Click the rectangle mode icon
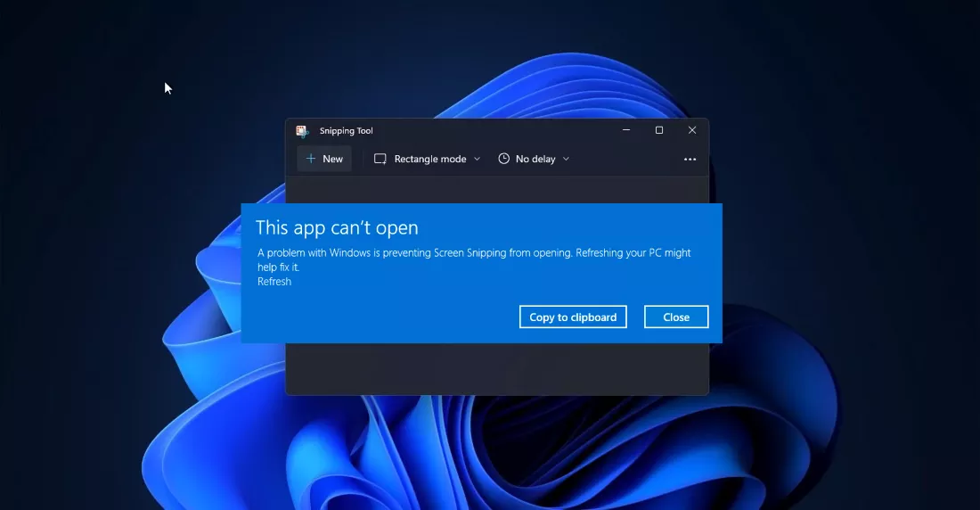 pos(380,159)
